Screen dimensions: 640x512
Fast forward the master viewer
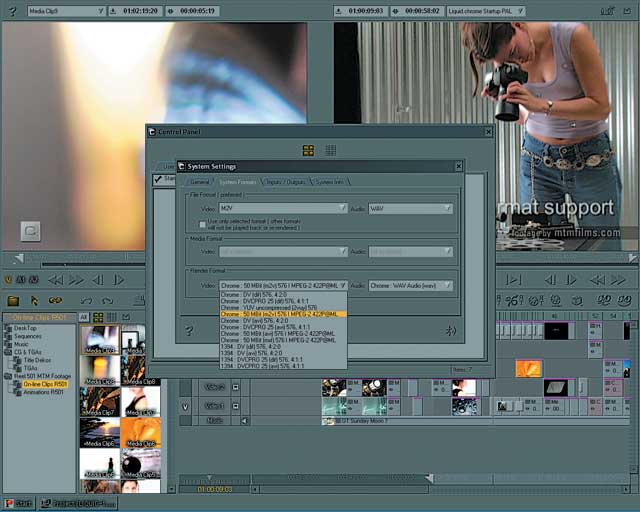[618, 280]
